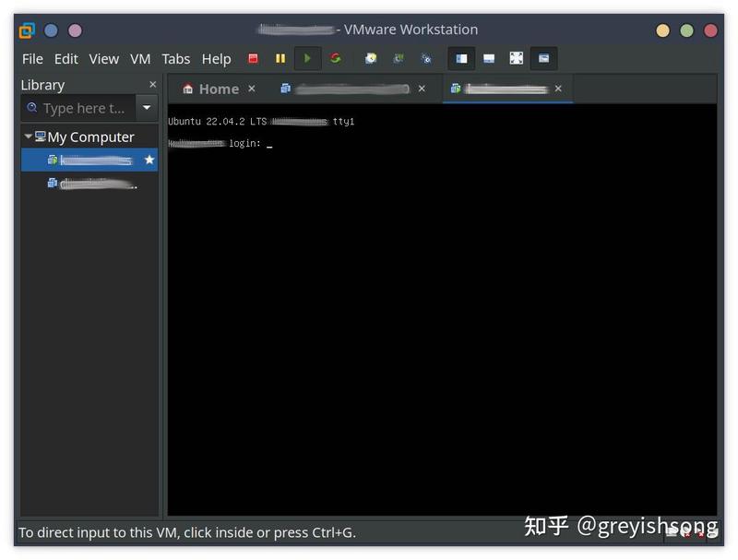Revert to snapshot using the toolbar icon
This screenshot has width=738, height=560.
(399, 58)
